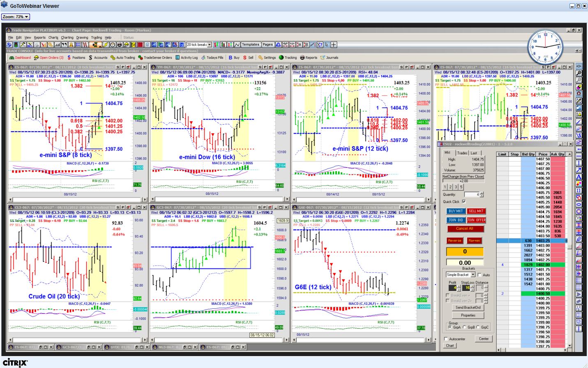
Task: Open the Charting menu
Action: (x=67, y=37)
